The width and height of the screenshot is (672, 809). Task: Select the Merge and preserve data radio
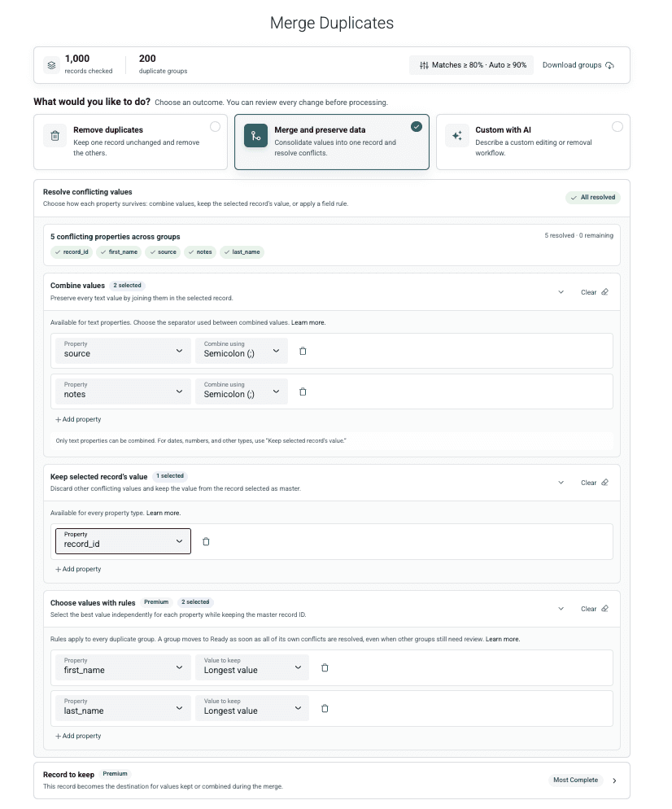(x=417, y=126)
